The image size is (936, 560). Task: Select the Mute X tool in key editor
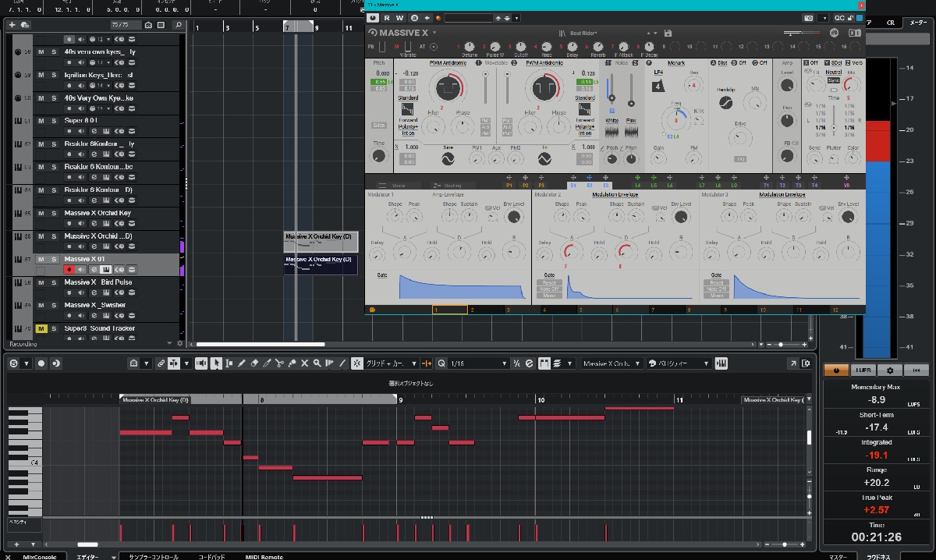tap(304, 363)
